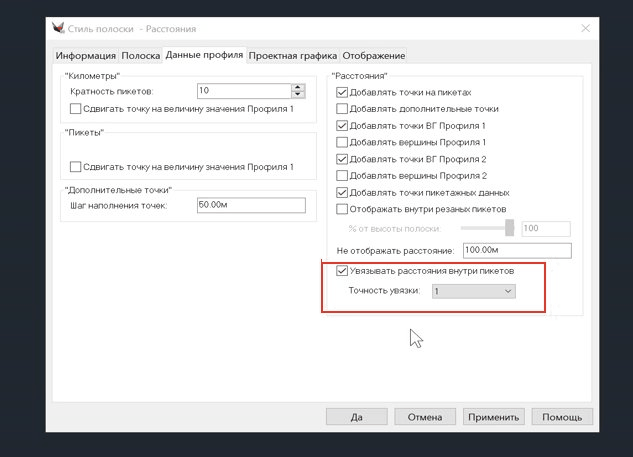
Task: Check Отображать внутри резаных пикетов
Action: click(343, 209)
